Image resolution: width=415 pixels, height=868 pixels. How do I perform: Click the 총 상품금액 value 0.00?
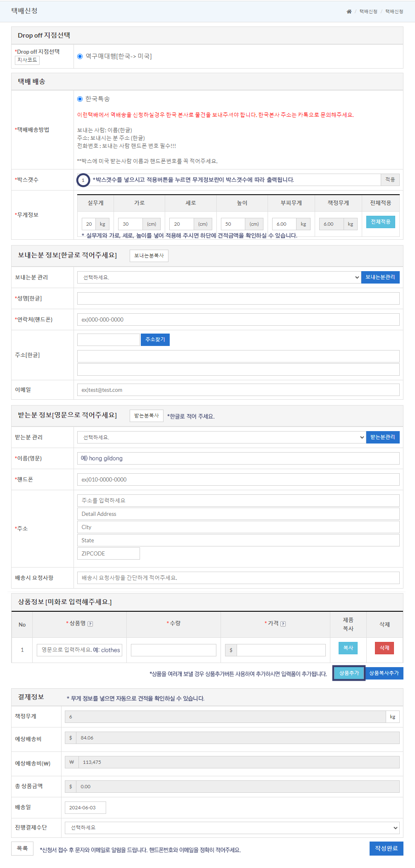[238, 787]
